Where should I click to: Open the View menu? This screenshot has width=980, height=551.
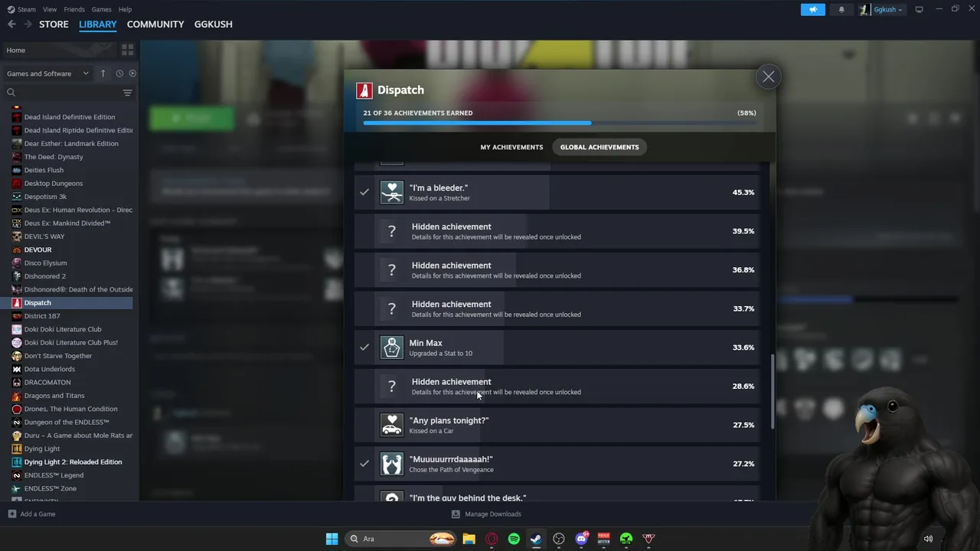pos(50,9)
